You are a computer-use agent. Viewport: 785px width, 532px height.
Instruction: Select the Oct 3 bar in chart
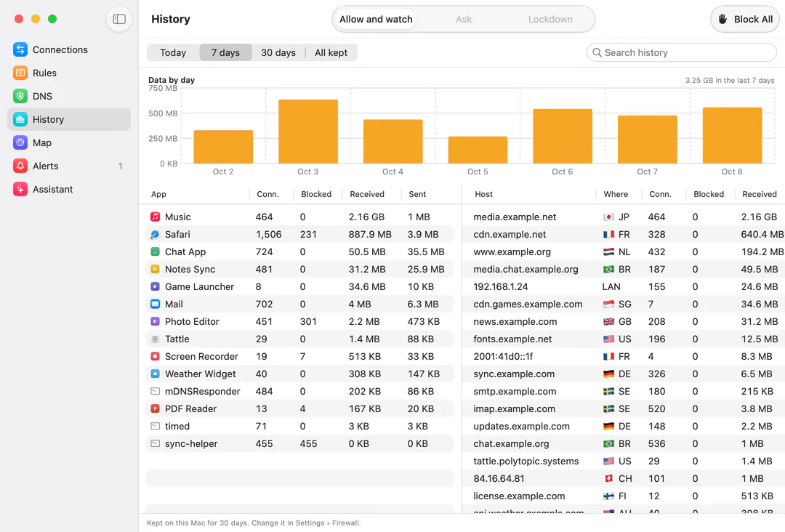(308, 132)
